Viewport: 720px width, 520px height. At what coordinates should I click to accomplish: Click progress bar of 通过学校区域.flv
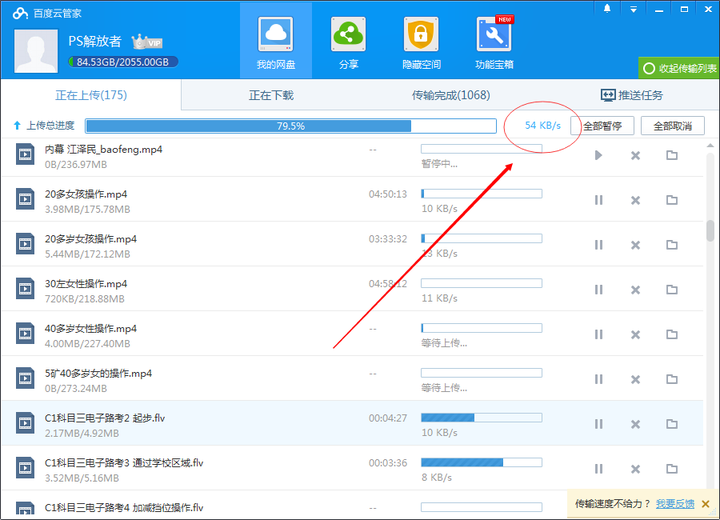pos(482,462)
